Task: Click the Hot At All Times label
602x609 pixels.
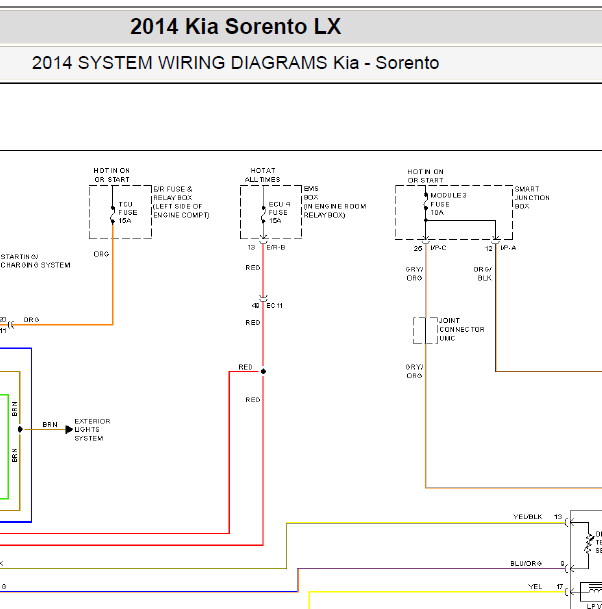Action: click(x=263, y=175)
